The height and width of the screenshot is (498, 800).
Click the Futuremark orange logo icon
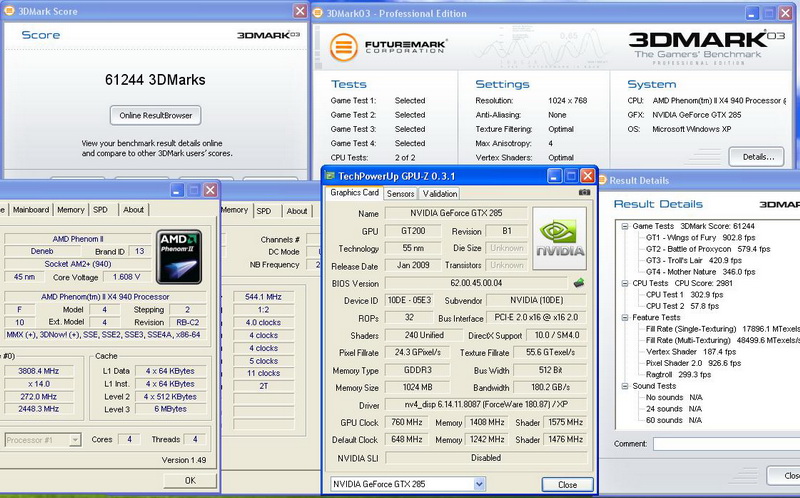[343, 47]
